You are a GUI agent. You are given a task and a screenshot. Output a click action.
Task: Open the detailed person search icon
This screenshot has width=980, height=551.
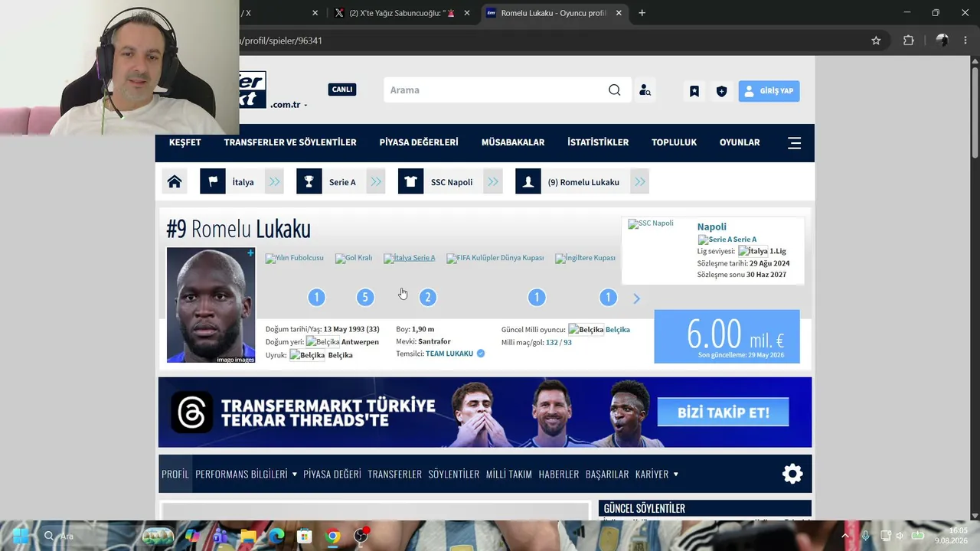point(645,90)
